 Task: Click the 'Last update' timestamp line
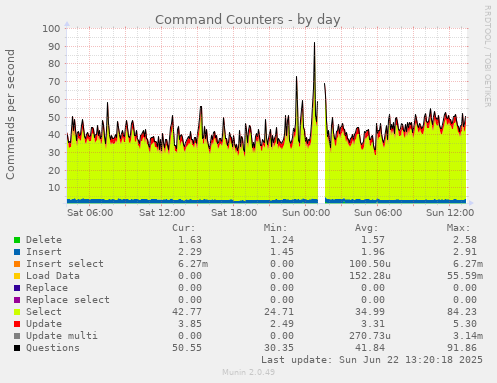[372, 360]
